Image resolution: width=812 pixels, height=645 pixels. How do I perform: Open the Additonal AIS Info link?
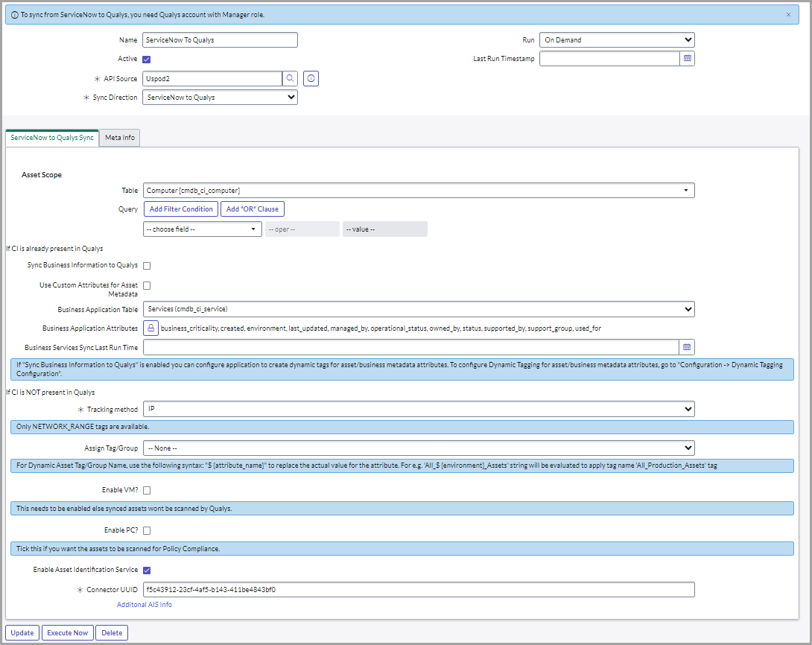tap(144, 604)
